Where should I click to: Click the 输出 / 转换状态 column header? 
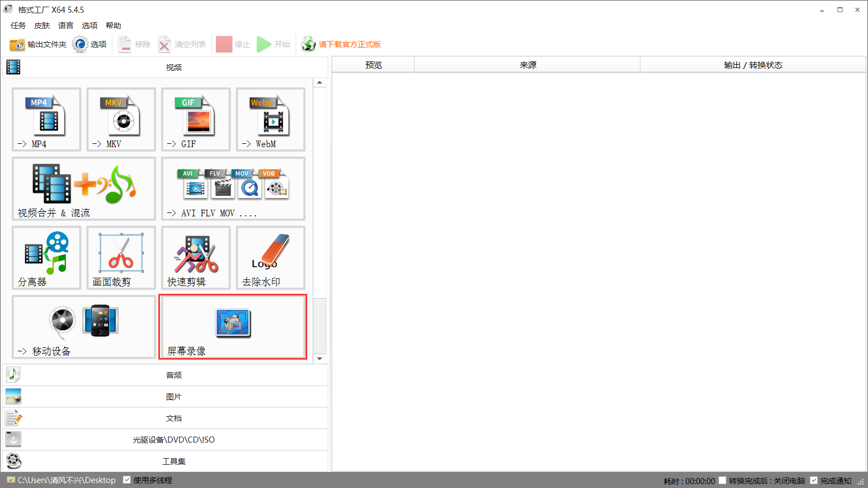click(753, 65)
